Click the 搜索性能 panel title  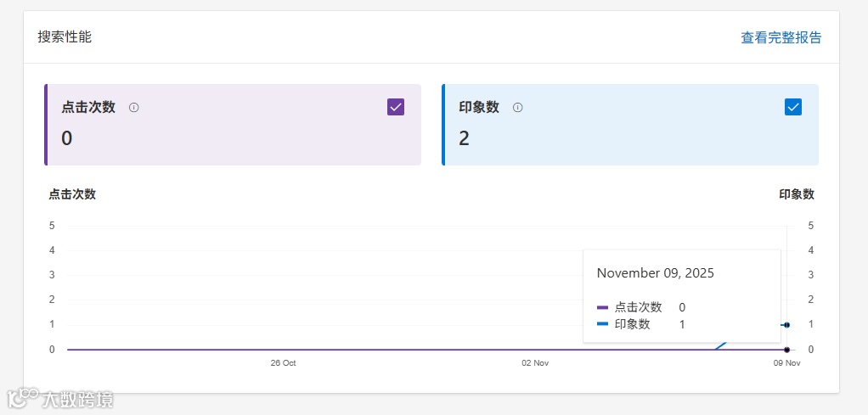click(65, 37)
